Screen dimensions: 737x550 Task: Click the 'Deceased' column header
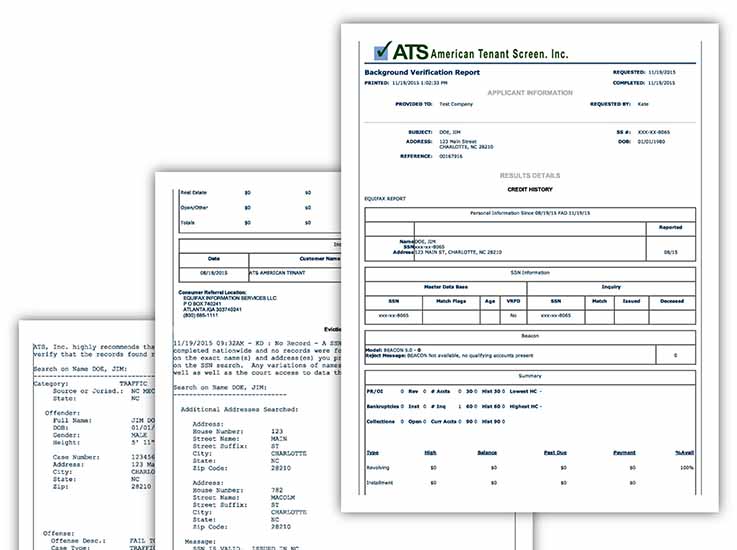672,301
